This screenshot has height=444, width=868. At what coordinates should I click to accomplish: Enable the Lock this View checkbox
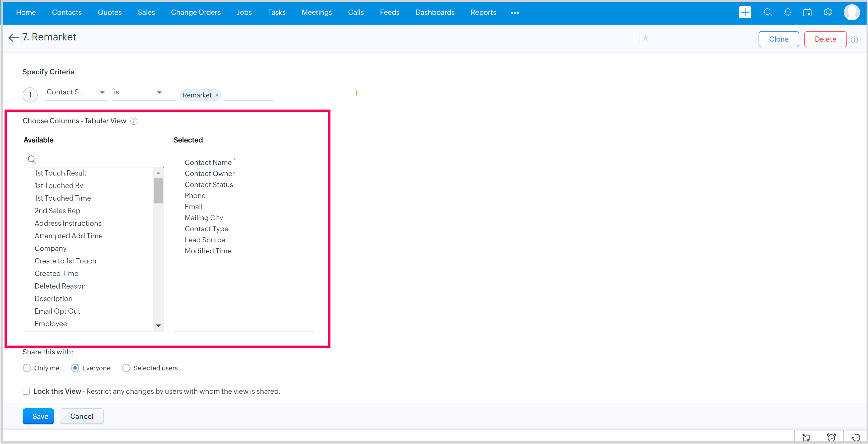coord(26,391)
